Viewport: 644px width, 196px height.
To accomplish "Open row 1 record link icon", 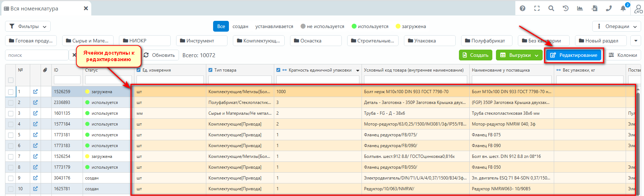I will (x=35, y=92).
